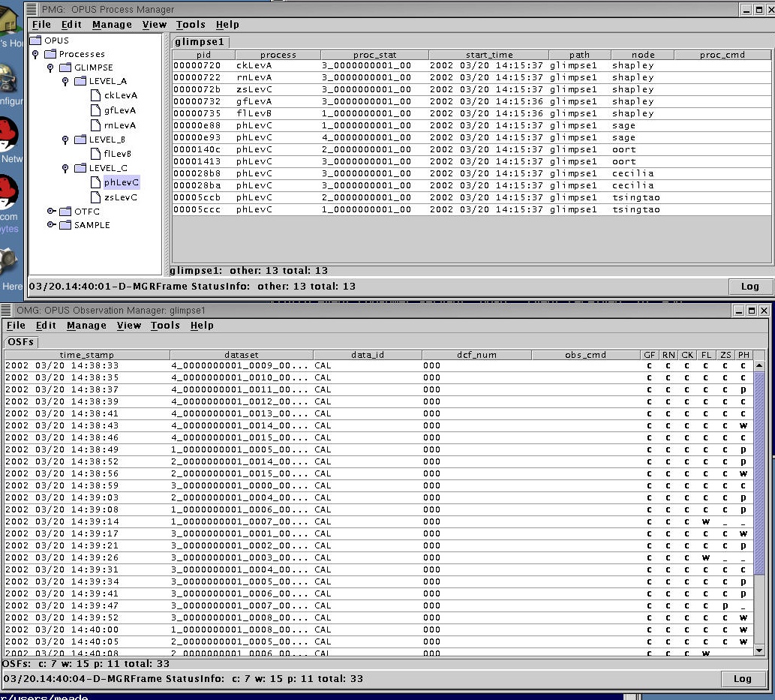Select process row with pid 00005ccc
The image size is (775, 700).
(471, 209)
